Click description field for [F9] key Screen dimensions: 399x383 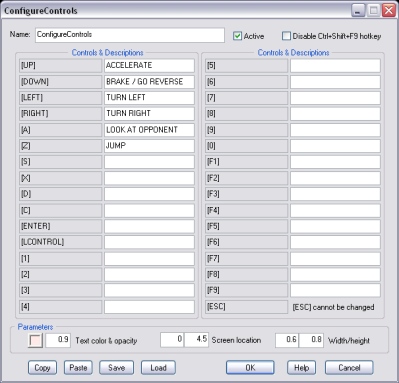(335, 291)
